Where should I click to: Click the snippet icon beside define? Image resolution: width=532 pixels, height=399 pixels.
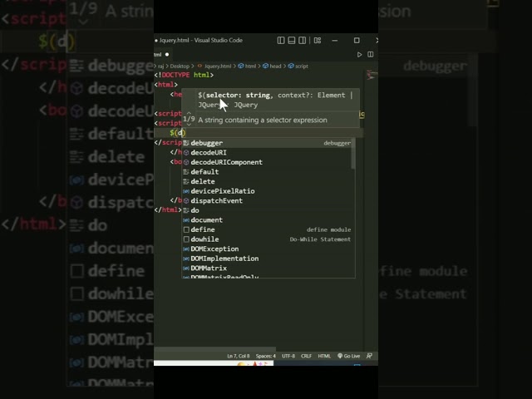click(186, 229)
